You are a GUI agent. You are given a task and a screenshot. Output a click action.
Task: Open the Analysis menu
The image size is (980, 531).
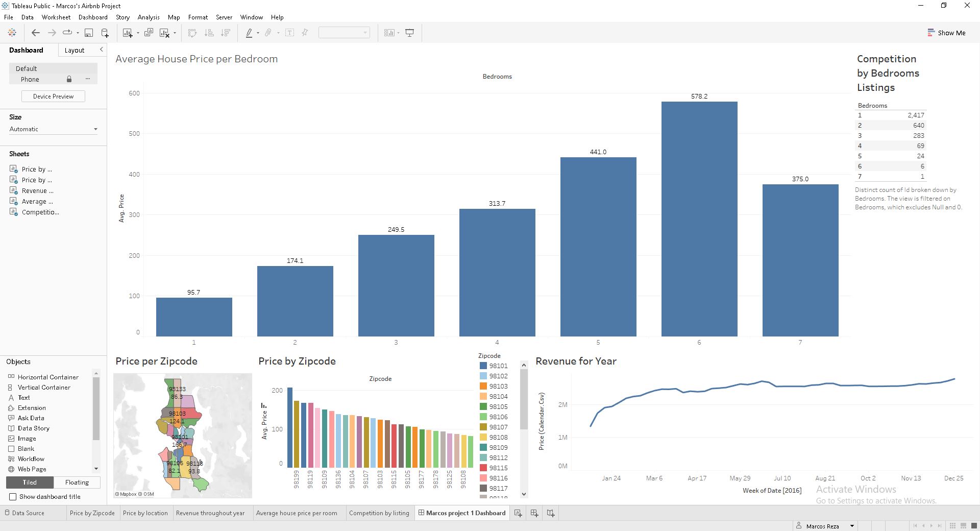click(x=149, y=17)
